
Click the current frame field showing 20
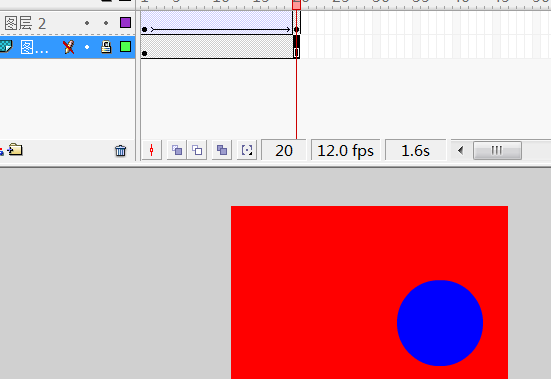[x=284, y=151]
